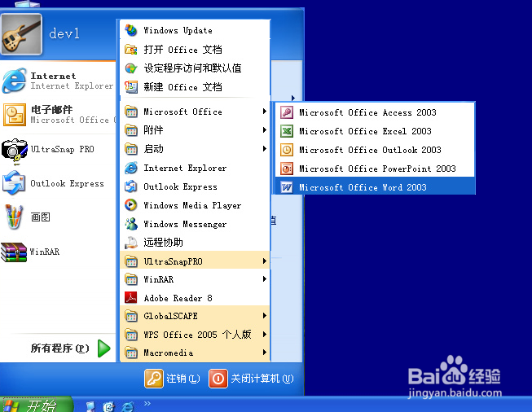Click the 所有程序(P) label
Viewport: 532px width, 412px height.
coord(60,348)
